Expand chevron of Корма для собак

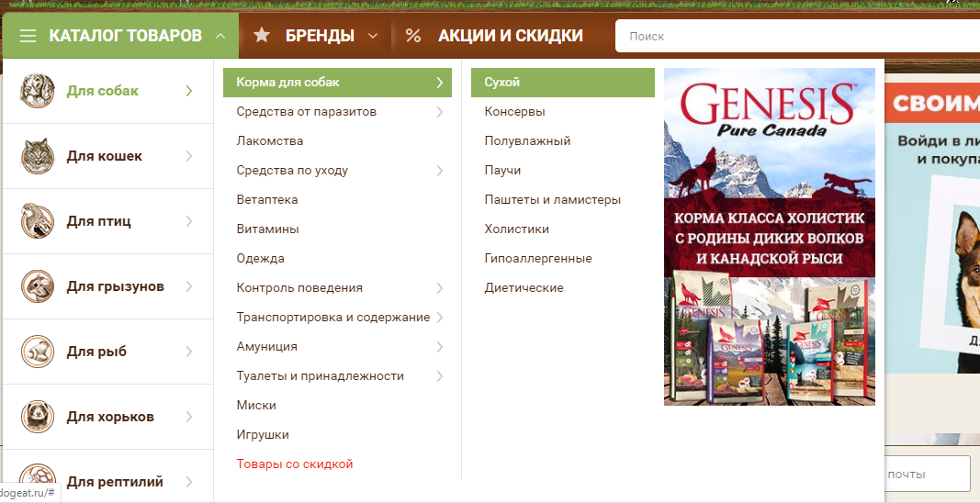(x=440, y=83)
